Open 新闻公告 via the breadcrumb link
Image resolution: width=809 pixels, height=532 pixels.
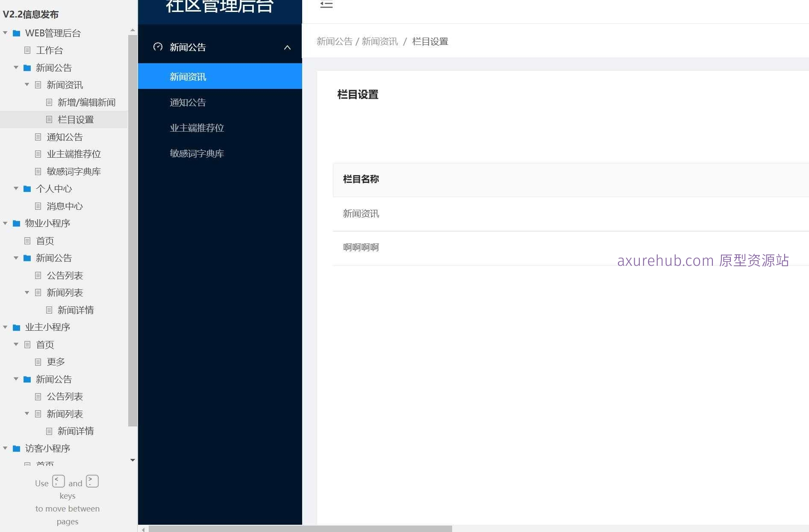click(335, 41)
